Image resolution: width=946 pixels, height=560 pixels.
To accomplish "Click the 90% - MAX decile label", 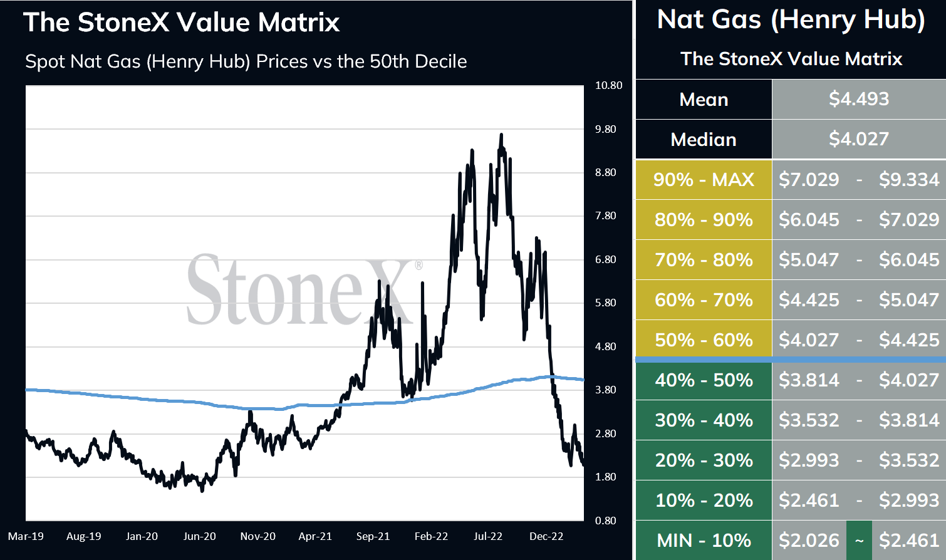I will pyautogui.click(x=704, y=180).
